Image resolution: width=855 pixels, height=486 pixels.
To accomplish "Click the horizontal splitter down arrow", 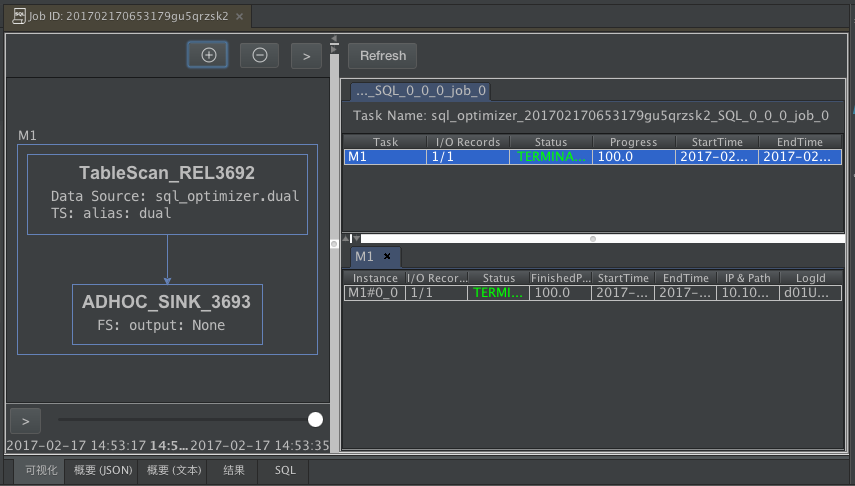I will 356,238.
